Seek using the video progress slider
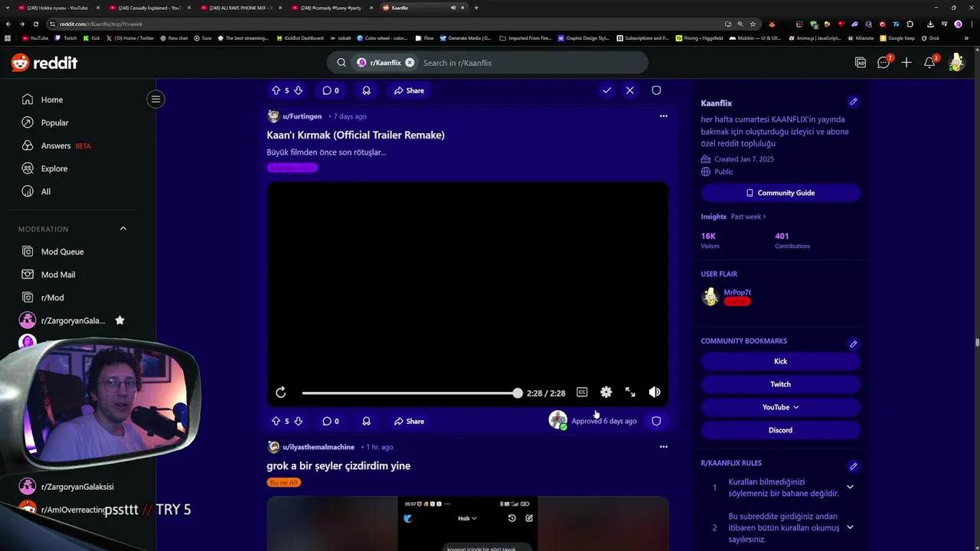Image resolution: width=980 pixels, height=551 pixels. (x=411, y=393)
